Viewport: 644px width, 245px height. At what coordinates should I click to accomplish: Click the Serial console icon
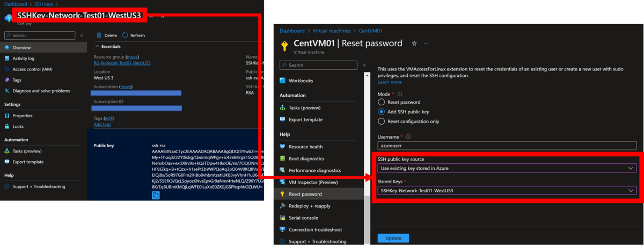(283, 218)
